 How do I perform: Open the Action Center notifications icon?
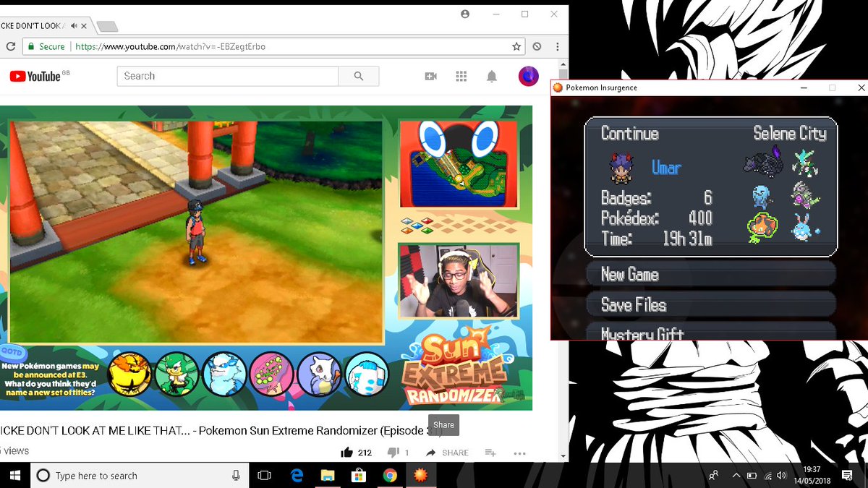point(847,475)
